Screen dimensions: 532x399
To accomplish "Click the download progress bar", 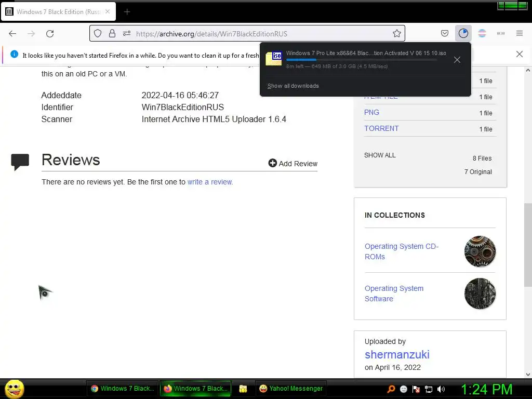I will 362,60.
